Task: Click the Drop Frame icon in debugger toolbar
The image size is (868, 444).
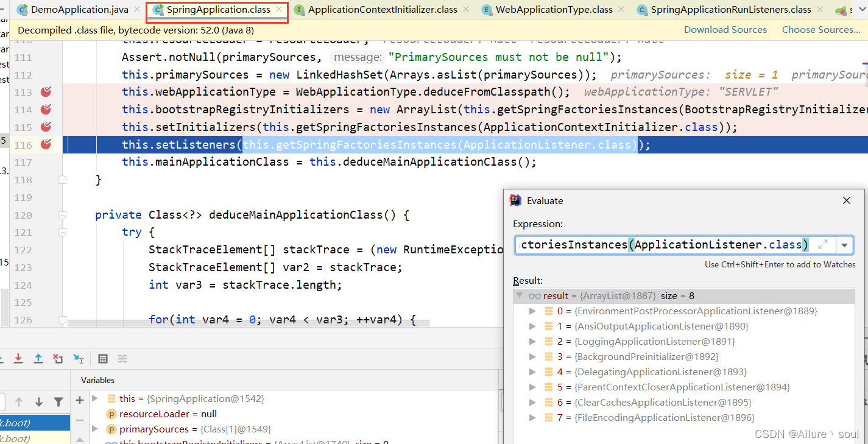Action: pyautogui.click(x=58, y=359)
